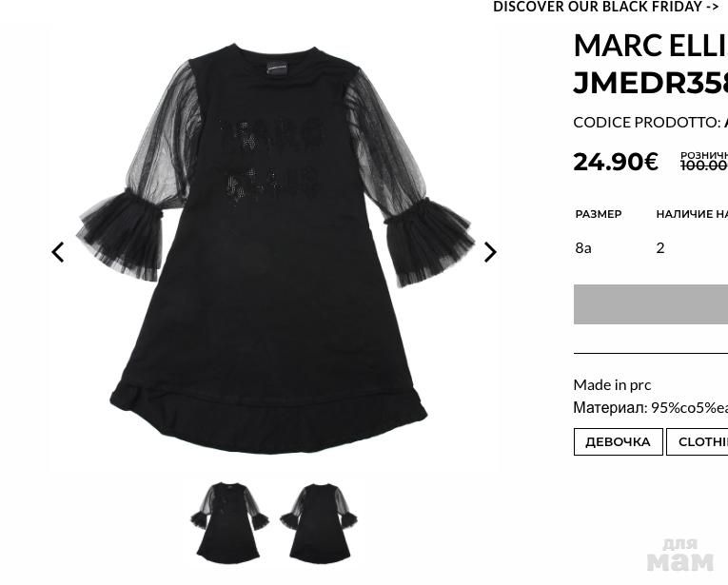The image size is (728, 585).
Task: Show the next product image with right arrow
Action: coord(490,252)
